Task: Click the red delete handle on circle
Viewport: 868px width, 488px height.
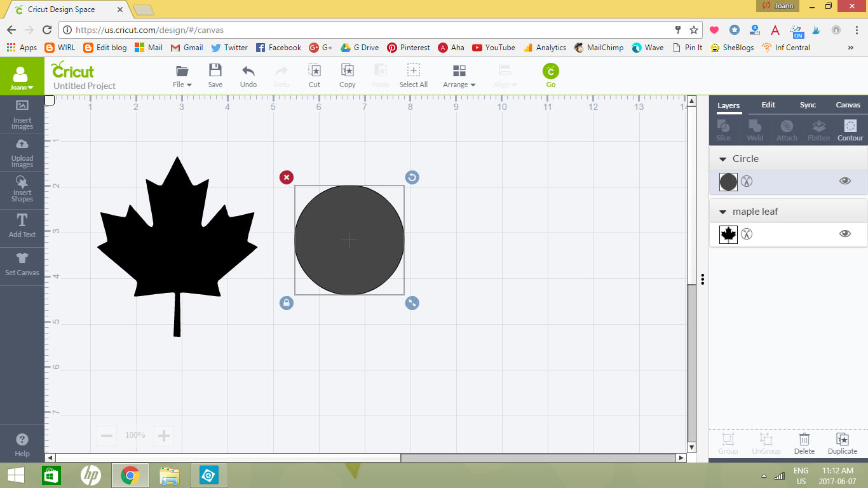Action: click(287, 177)
